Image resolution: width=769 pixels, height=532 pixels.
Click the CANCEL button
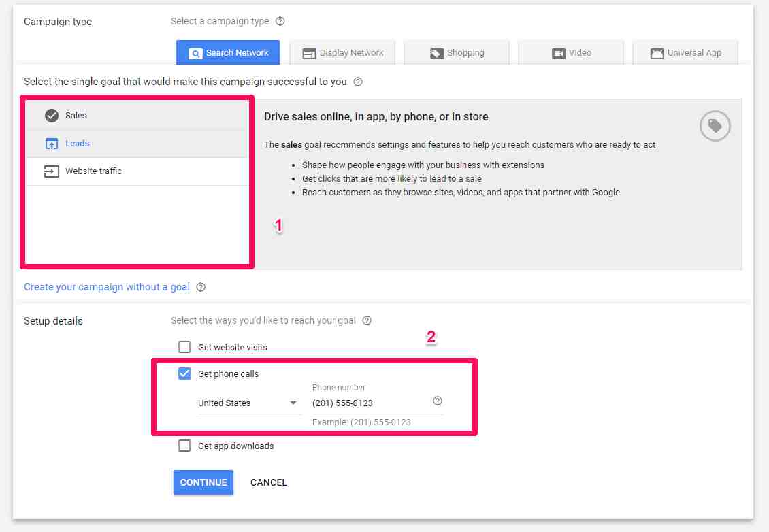269,482
